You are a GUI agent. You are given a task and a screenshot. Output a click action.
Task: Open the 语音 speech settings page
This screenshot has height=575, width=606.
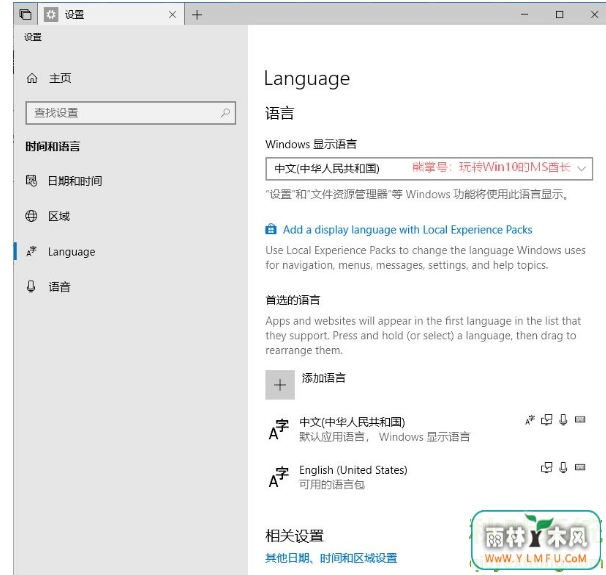60,287
